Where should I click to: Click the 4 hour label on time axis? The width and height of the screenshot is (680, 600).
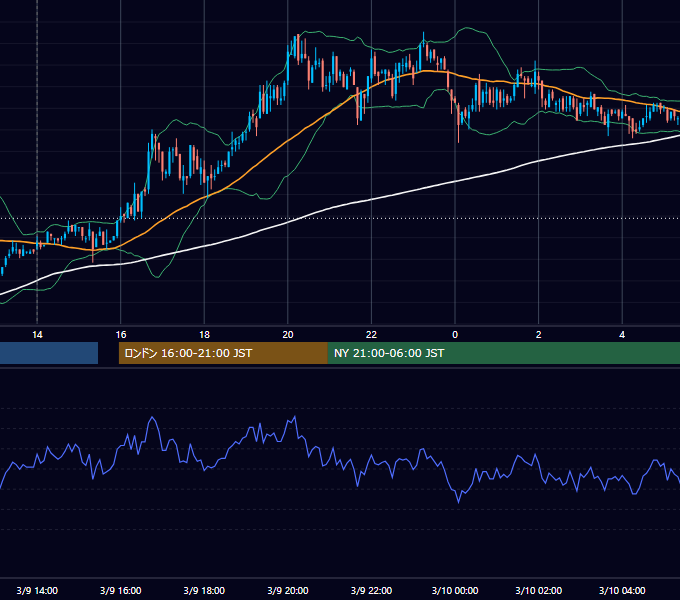click(622, 335)
